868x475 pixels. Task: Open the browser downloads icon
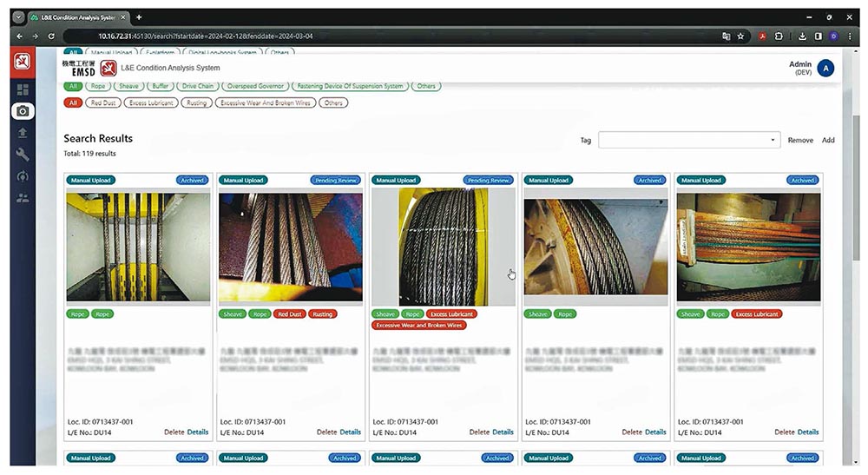click(802, 36)
